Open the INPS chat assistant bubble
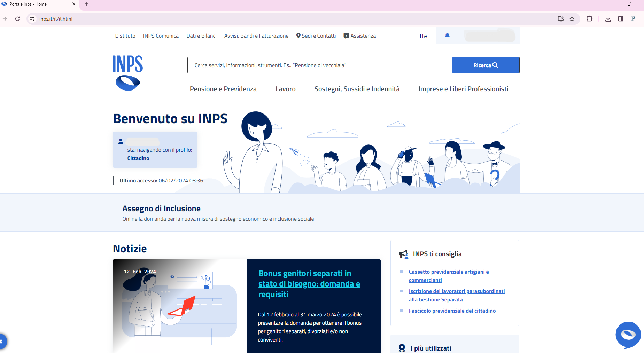Image resolution: width=644 pixels, height=353 pixels. click(628, 335)
